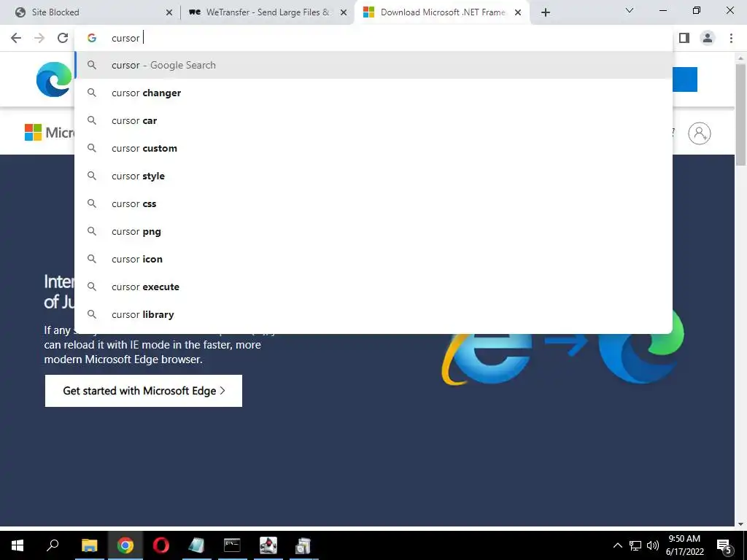
Task: Pick the 'cursor style' suggestion
Action: tap(373, 176)
